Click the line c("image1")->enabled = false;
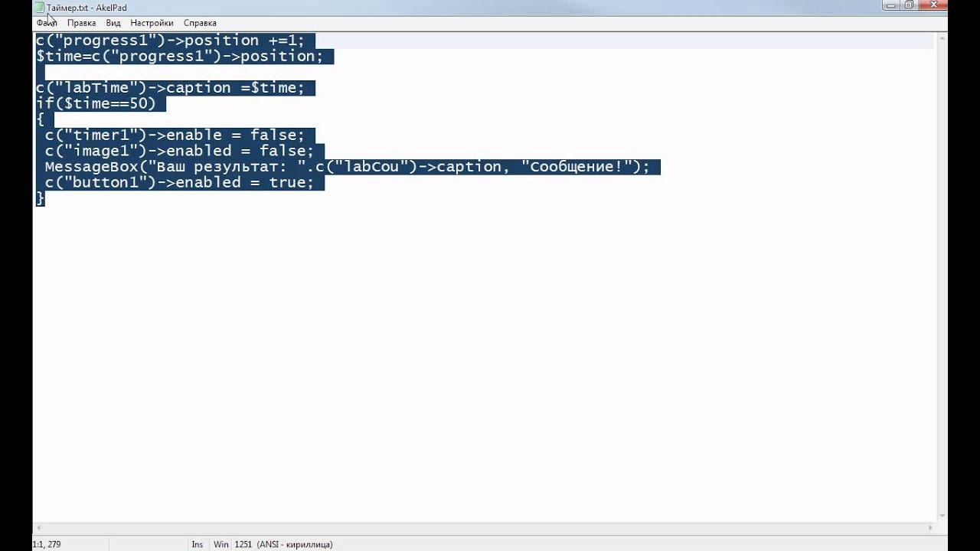 pyautogui.click(x=179, y=151)
